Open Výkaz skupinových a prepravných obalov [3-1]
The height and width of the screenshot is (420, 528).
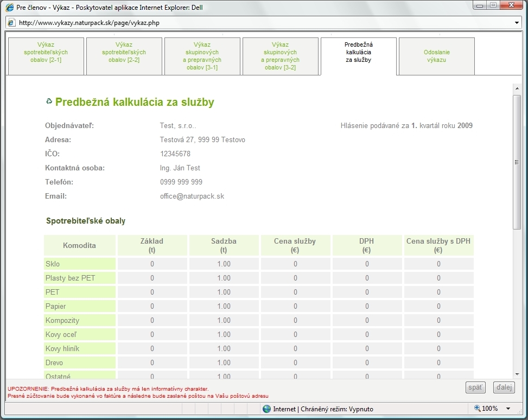[x=202, y=56]
